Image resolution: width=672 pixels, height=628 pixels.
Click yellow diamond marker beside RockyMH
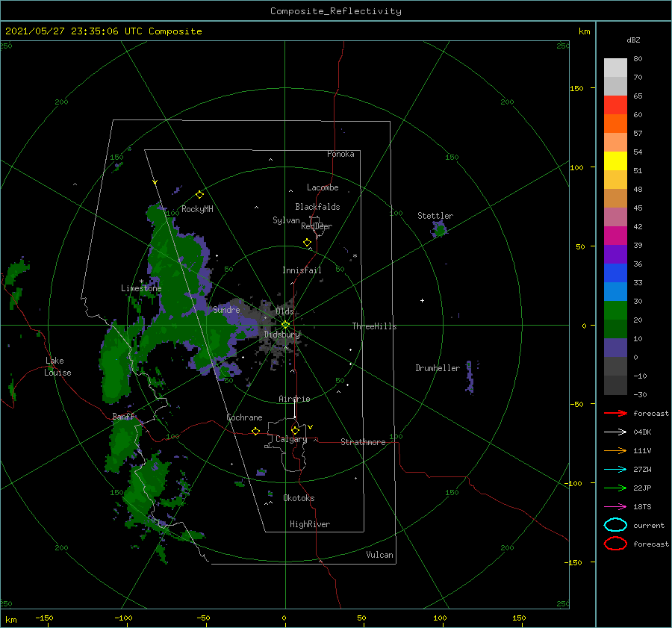[x=199, y=195]
